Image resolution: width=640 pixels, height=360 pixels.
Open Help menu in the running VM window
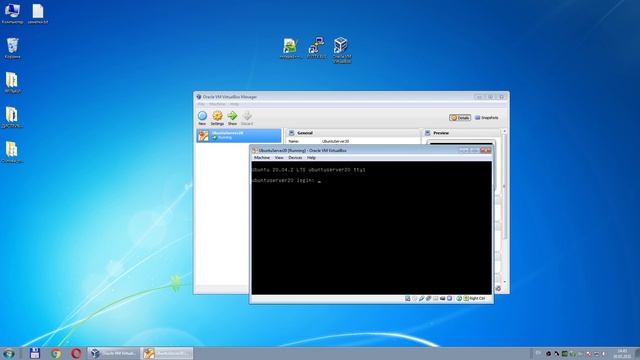311,158
